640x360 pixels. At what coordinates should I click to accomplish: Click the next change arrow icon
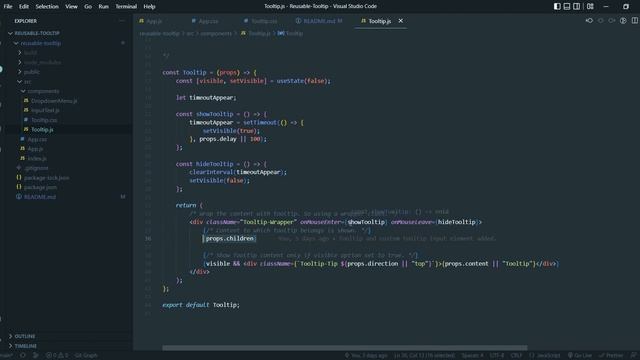(611, 21)
